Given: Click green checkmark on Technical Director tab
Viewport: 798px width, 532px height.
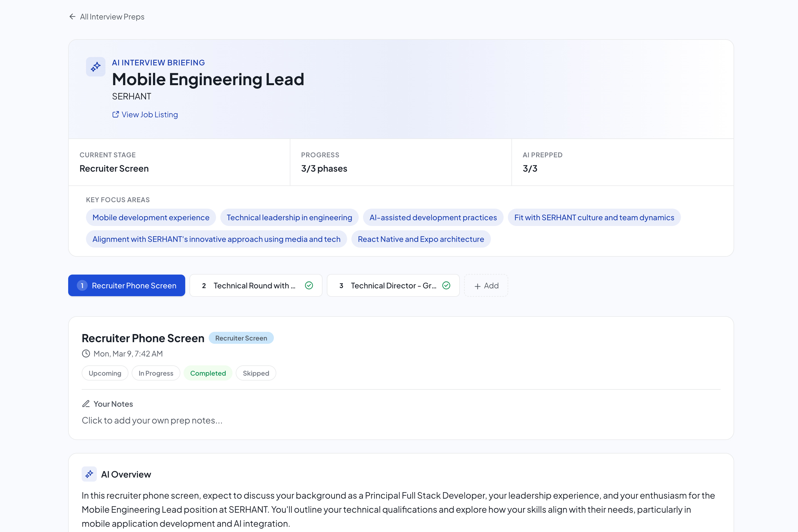Looking at the screenshot, I should 446,286.
